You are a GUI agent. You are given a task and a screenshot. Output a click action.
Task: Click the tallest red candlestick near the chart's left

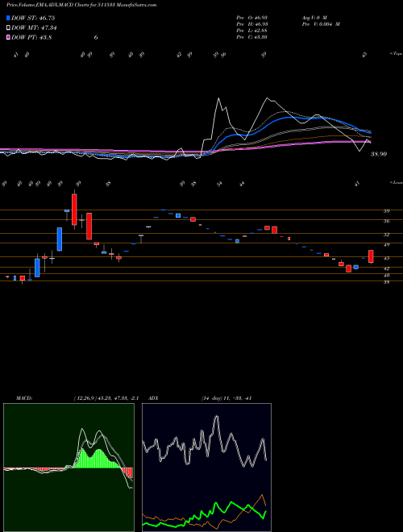(x=74, y=210)
